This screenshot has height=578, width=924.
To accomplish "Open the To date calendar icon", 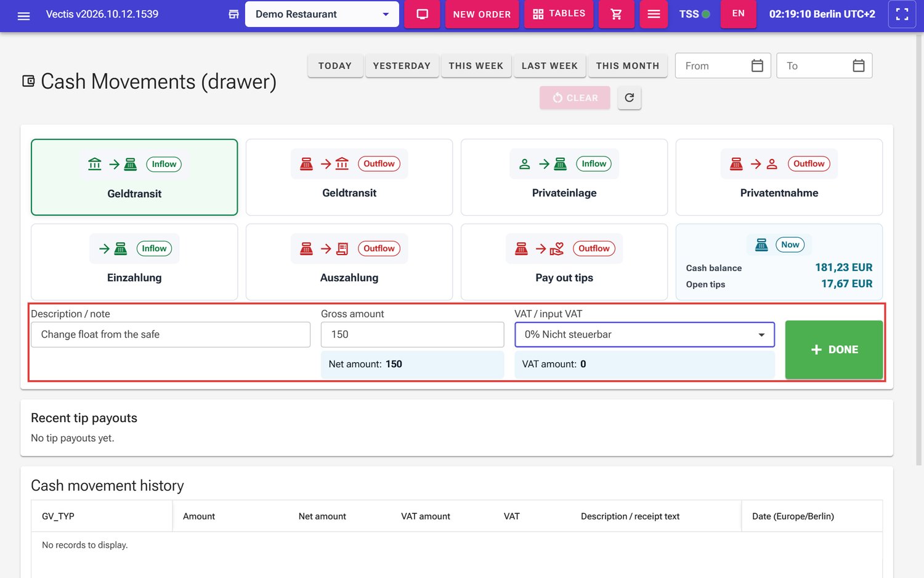I will point(858,65).
